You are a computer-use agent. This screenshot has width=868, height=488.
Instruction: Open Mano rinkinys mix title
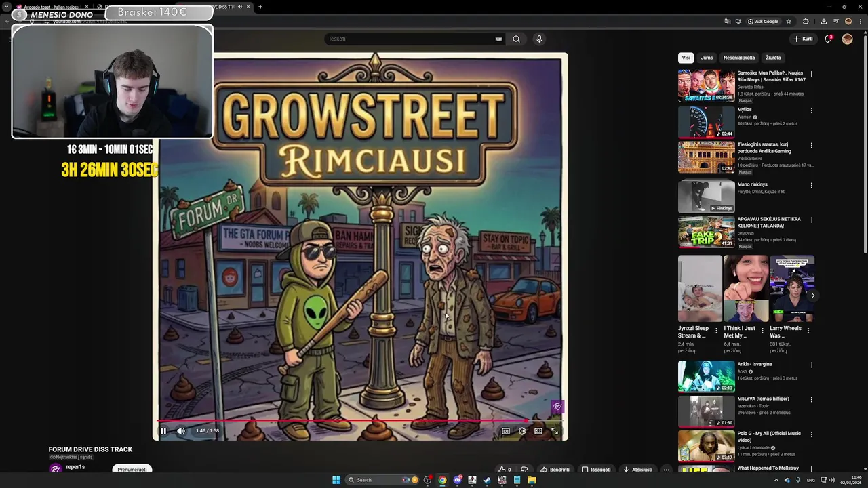tap(753, 184)
